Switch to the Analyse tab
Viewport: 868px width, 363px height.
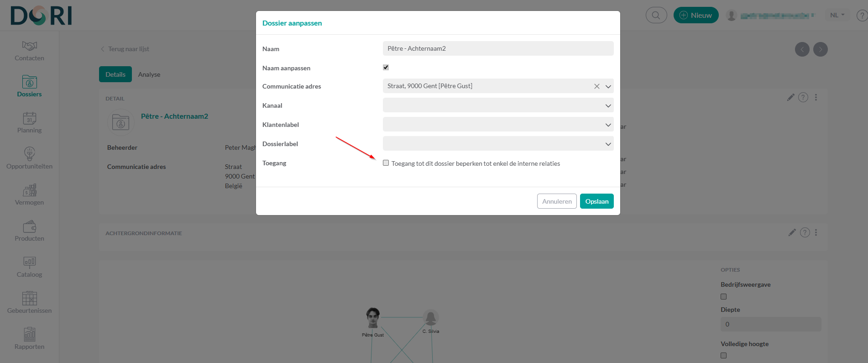click(149, 74)
